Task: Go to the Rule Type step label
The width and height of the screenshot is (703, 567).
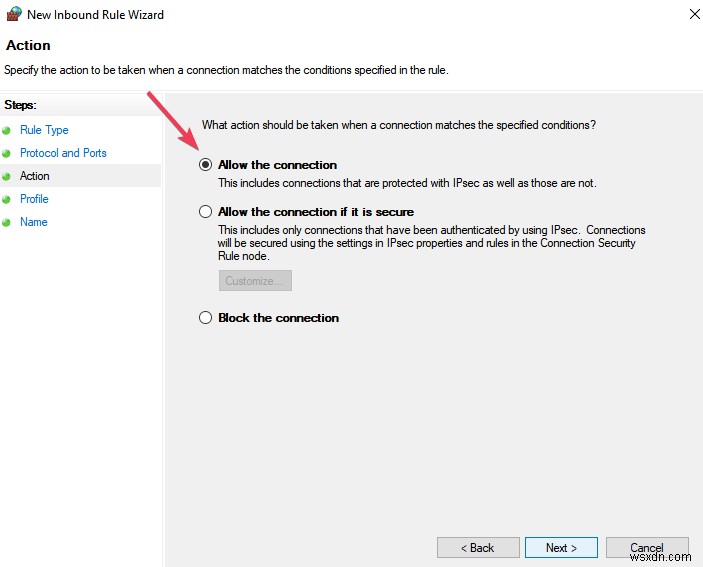Action: (x=44, y=130)
